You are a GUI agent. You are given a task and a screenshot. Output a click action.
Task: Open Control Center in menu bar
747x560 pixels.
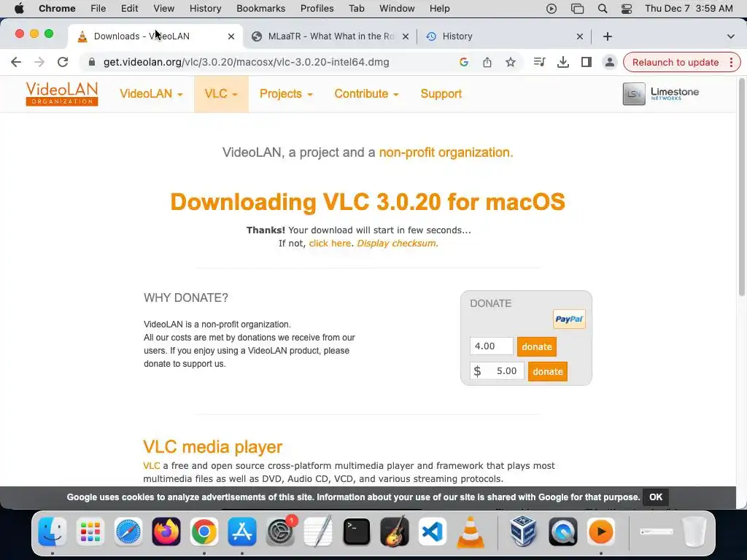tap(627, 9)
